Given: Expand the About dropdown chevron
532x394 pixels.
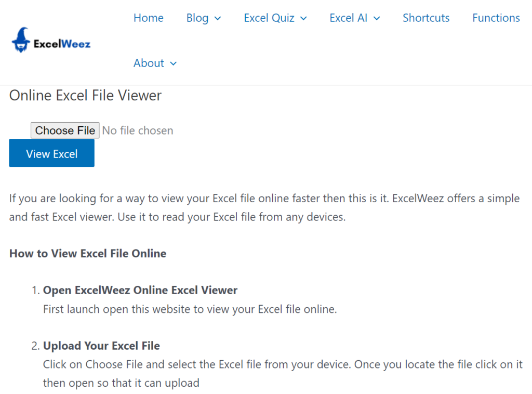Looking at the screenshot, I should pos(174,63).
